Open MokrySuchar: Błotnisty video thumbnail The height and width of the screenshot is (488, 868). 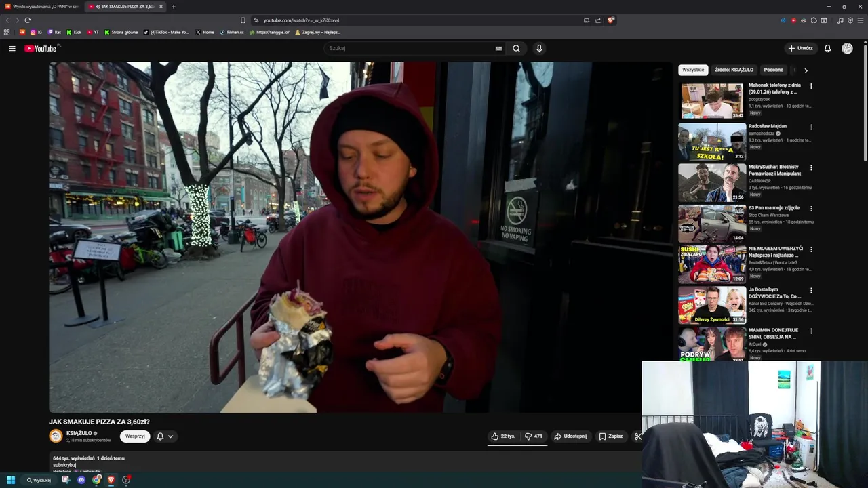pos(712,183)
